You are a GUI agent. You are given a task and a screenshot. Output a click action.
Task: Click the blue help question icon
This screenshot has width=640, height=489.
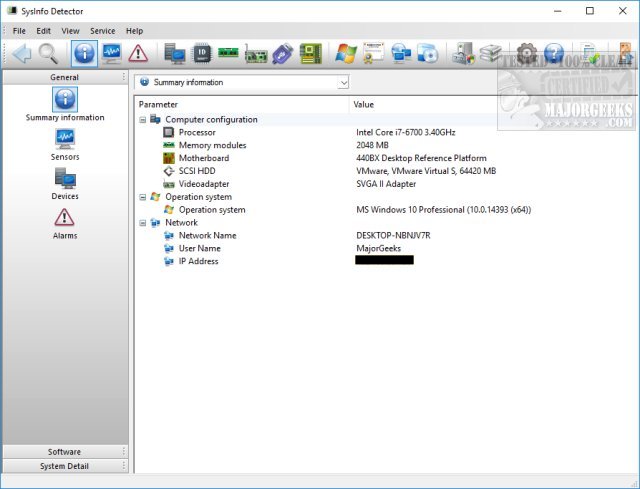pyautogui.click(x=553, y=53)
